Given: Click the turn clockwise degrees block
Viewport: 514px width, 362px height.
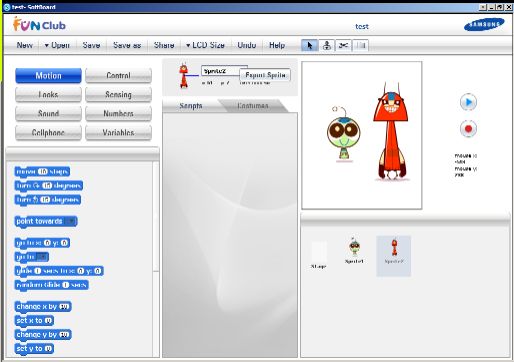Looking at the screenshot, I should (49, 186).
